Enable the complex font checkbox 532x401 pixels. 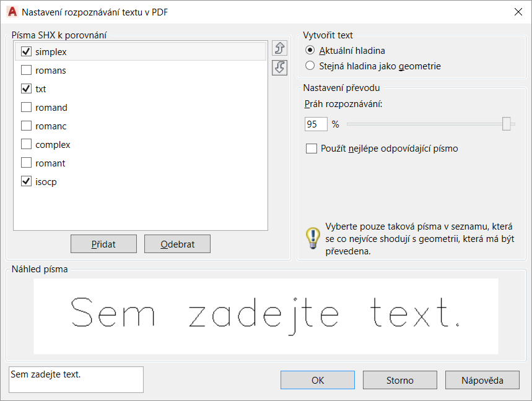(x=26, y=144)
